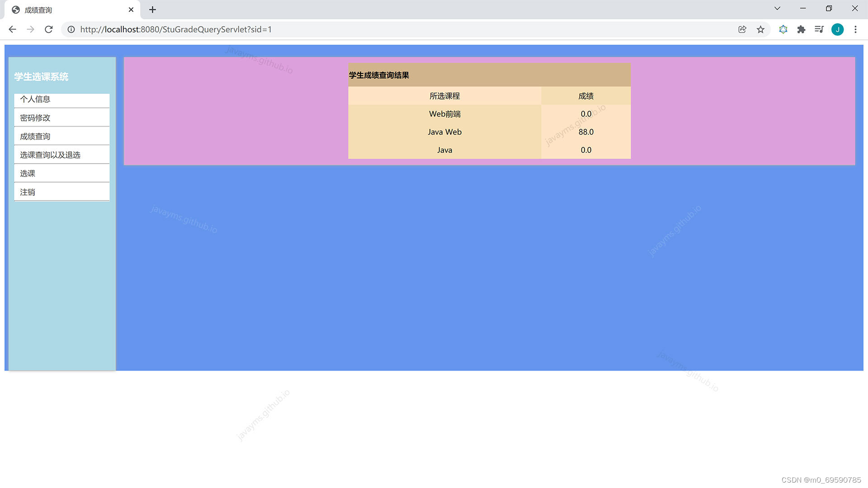Click the share page icon
The width and height of the screenshot is (868, 488).
tap(742, 29)
